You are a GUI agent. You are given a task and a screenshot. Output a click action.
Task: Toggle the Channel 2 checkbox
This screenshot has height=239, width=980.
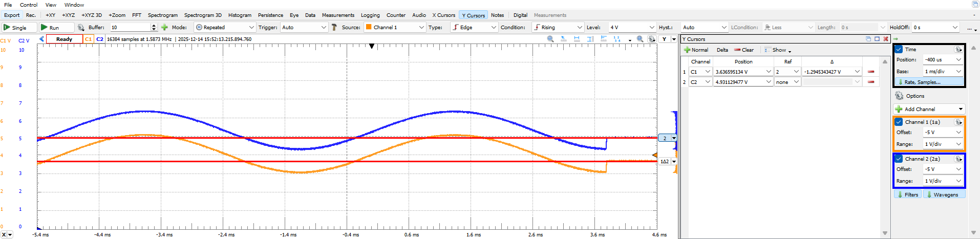(x=899, y=159)
